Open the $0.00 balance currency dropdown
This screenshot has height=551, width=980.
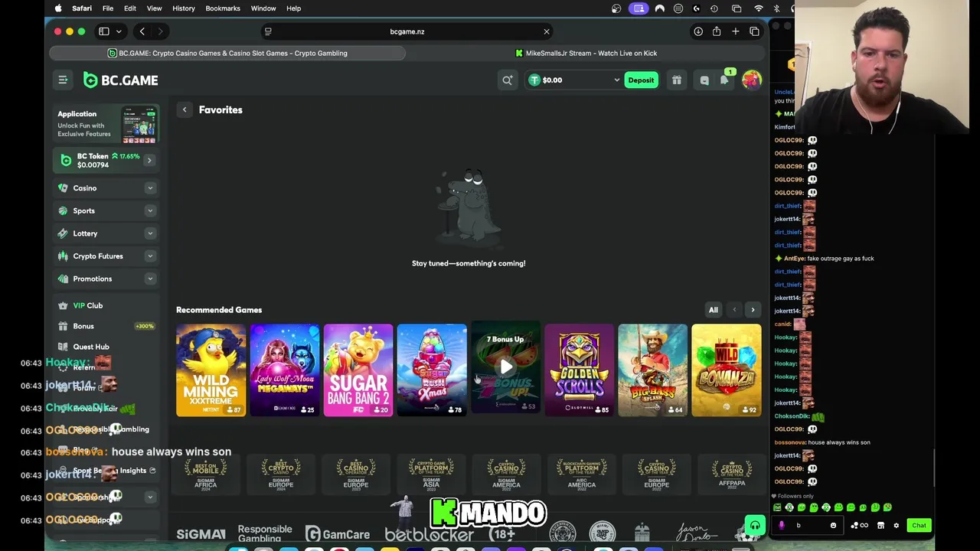(616, 80)
